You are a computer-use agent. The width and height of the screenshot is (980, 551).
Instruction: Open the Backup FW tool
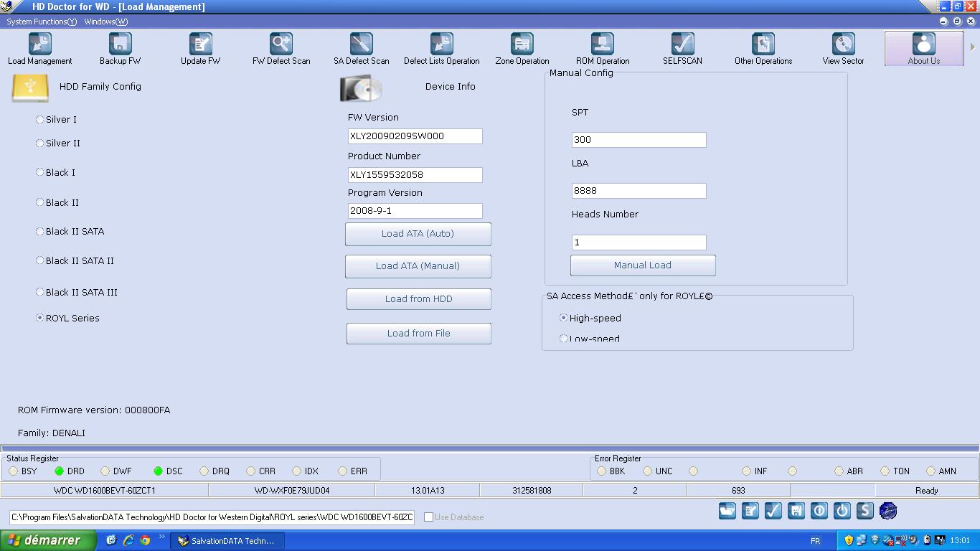121,49
